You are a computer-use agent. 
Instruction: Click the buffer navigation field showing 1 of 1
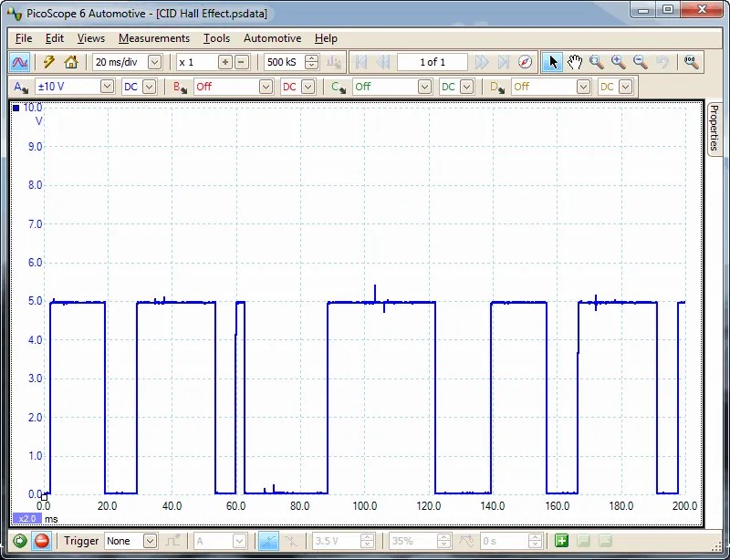click(433, 62)
